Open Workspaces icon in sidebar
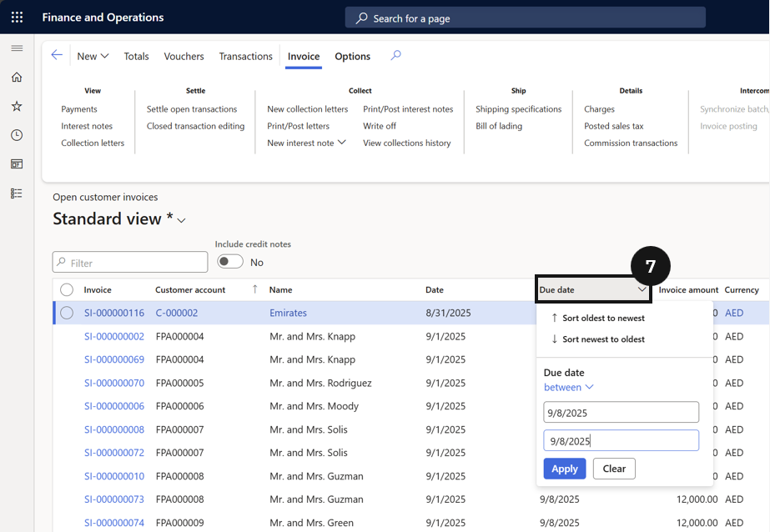Image resolution: width=770 pixels, height=532 pixels. [x=18, y=164]
